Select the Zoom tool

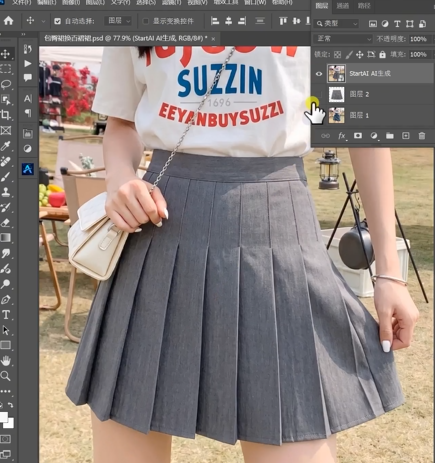coord(6,376)
